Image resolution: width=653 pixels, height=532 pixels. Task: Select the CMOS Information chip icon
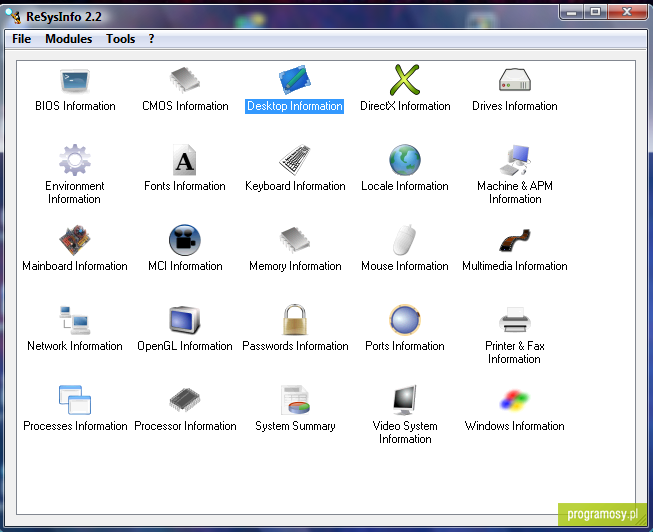tap(185, 80)
